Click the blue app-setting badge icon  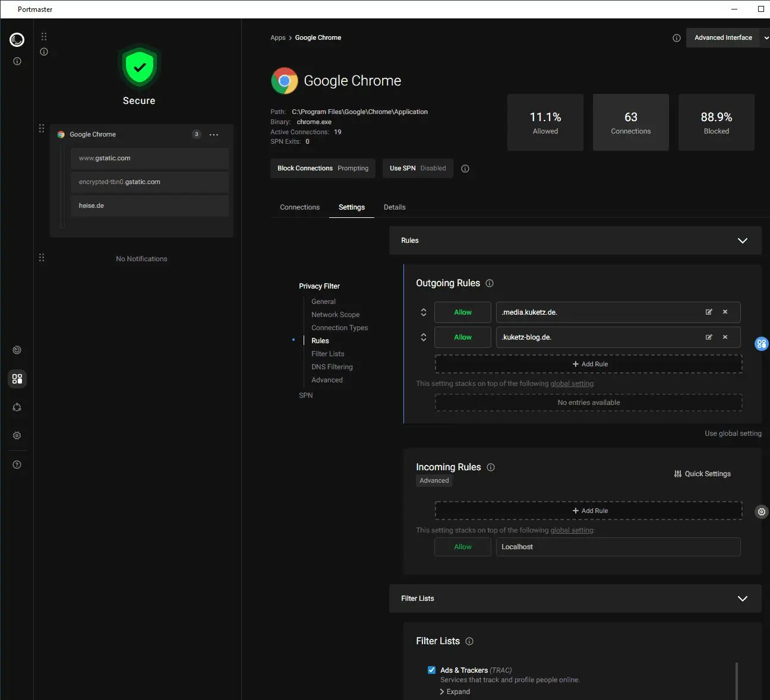[x=762, y=344]
